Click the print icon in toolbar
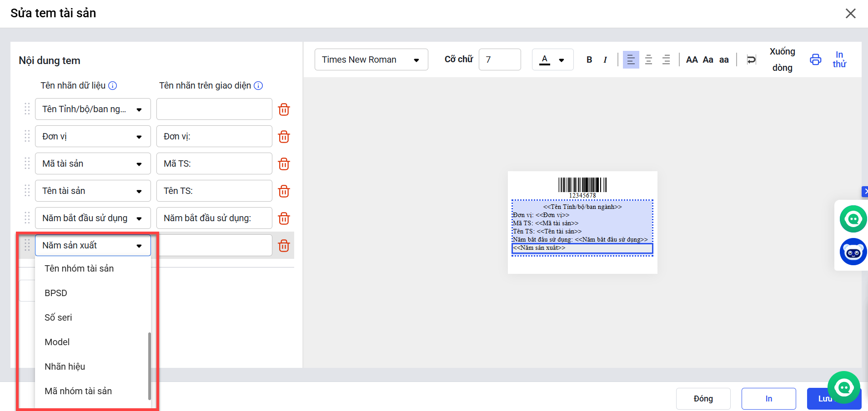The image size is (868, 411). tap(815, 59)
